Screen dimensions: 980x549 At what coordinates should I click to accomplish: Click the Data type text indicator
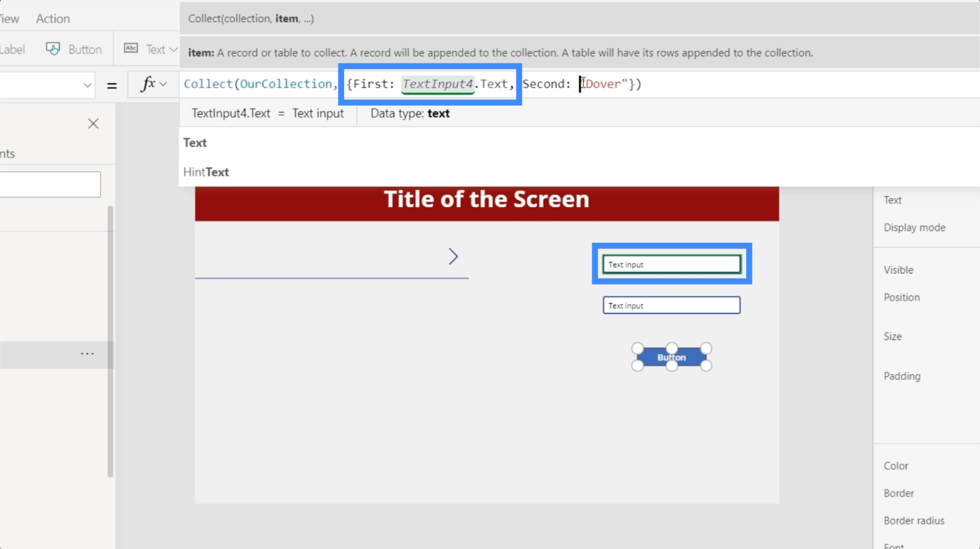pos(410,114)
